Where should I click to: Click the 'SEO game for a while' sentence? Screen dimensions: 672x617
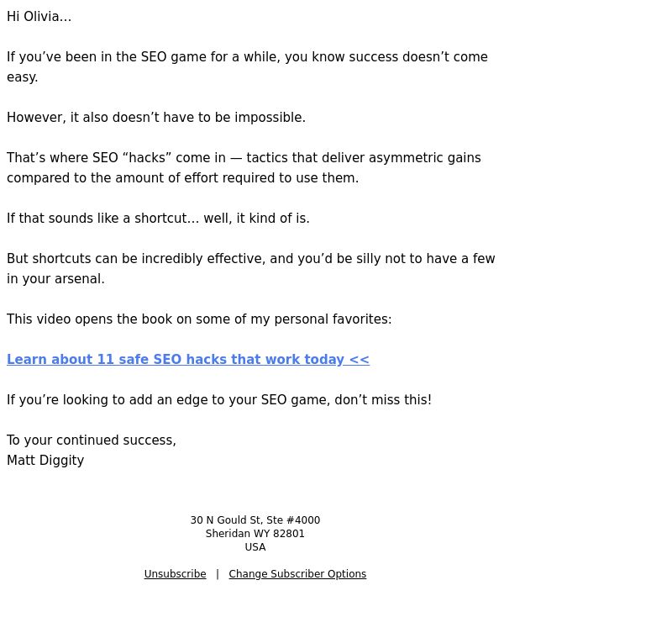click(x=247, y=57)
